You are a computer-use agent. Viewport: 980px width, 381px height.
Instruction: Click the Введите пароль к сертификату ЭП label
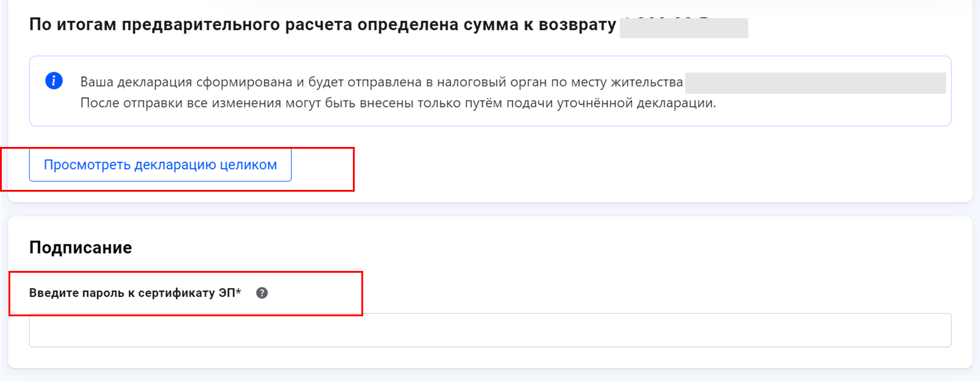(x=133, y=293)
